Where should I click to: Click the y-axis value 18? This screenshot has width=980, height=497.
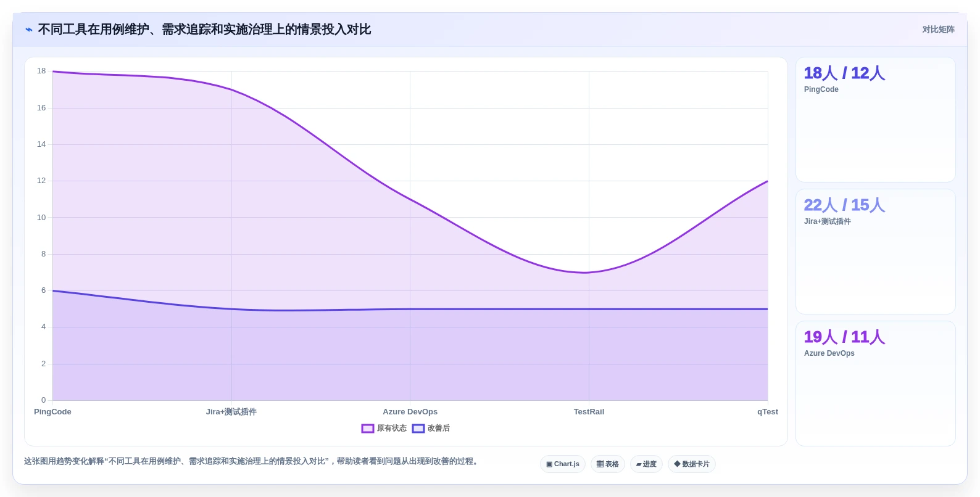(x=41, y=71)
